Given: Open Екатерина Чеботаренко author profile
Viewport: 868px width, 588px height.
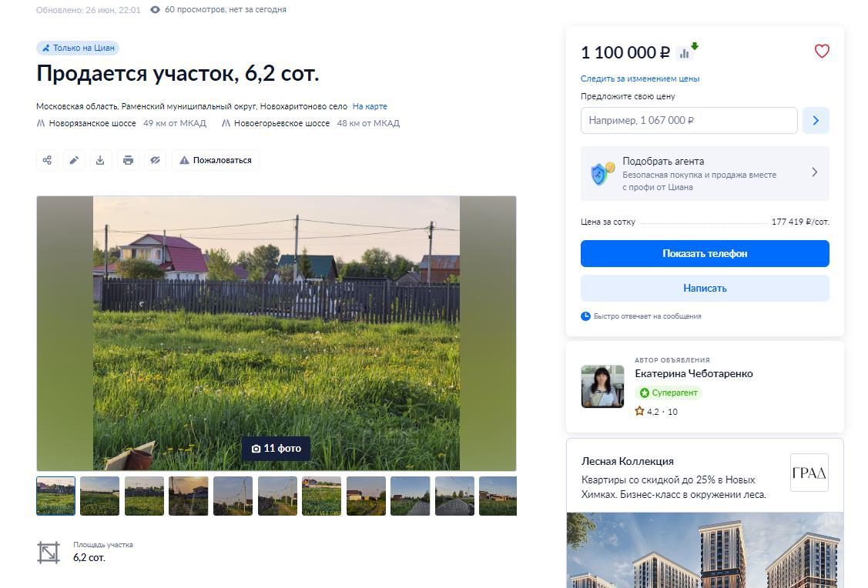Looking at the screenshot, I should (694, 373).
